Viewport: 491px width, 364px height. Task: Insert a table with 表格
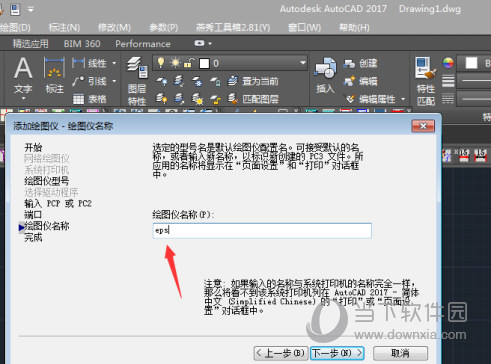click(x=89, y=99)
